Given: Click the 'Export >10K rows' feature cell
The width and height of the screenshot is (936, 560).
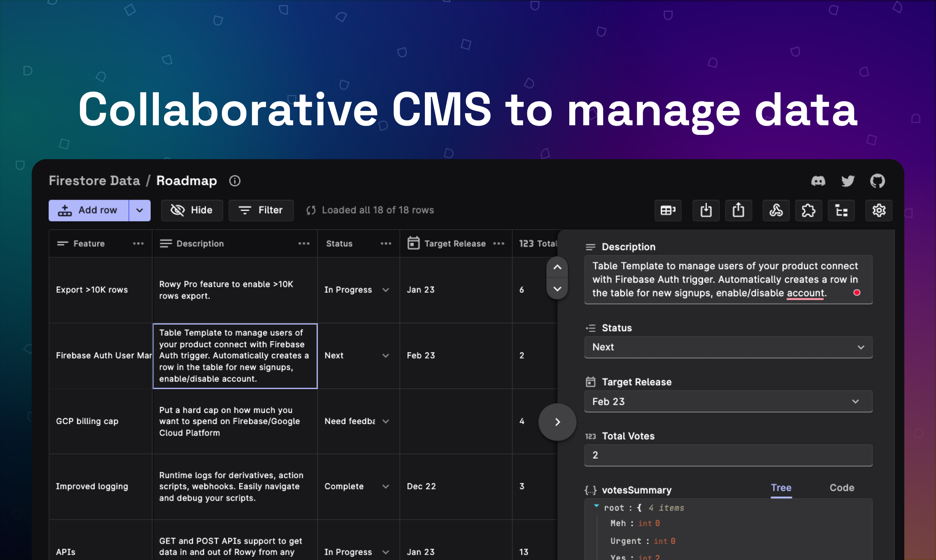Looking at the screenshot, I should 100,290.
